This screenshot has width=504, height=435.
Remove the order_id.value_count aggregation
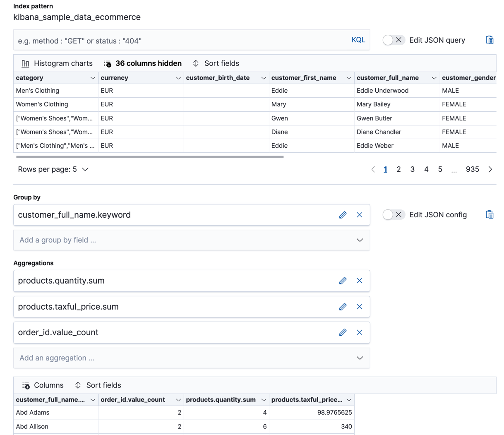(359, 332)
